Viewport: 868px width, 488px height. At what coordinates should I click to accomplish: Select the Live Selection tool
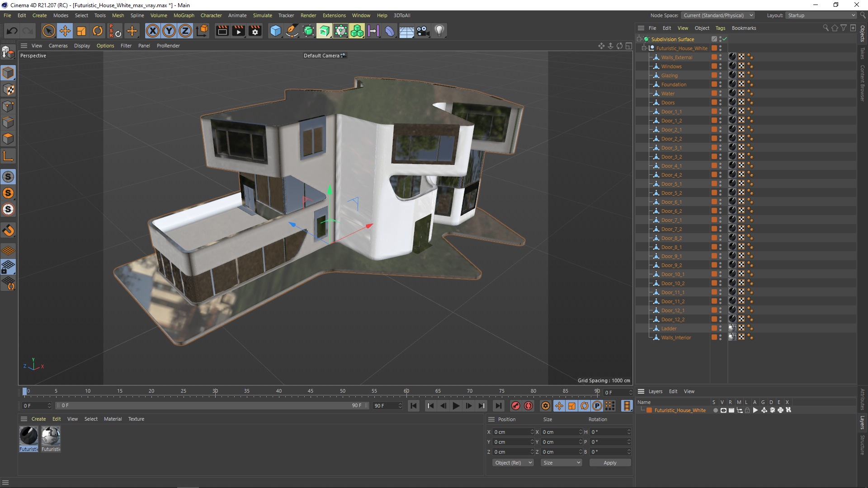(48, 31)
